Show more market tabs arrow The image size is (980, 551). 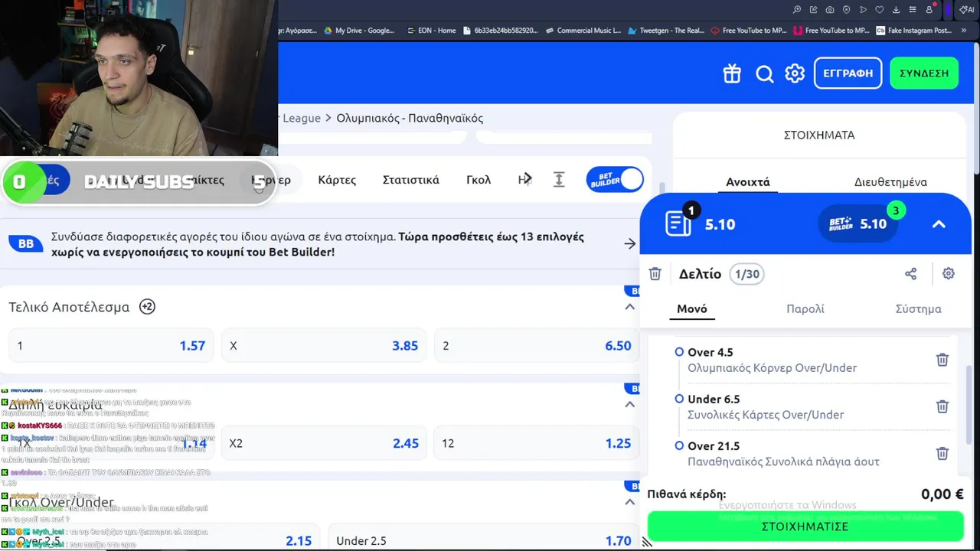tap(527, 179)
